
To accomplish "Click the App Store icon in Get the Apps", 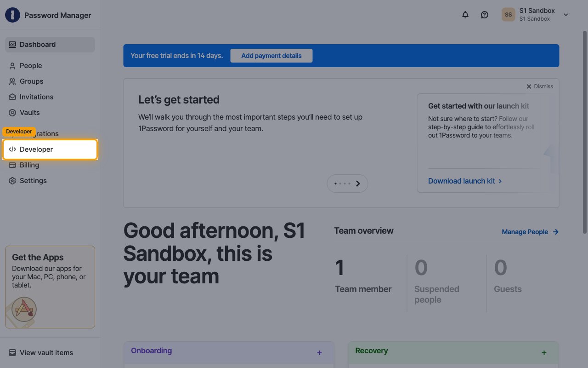I will (24, 309).
